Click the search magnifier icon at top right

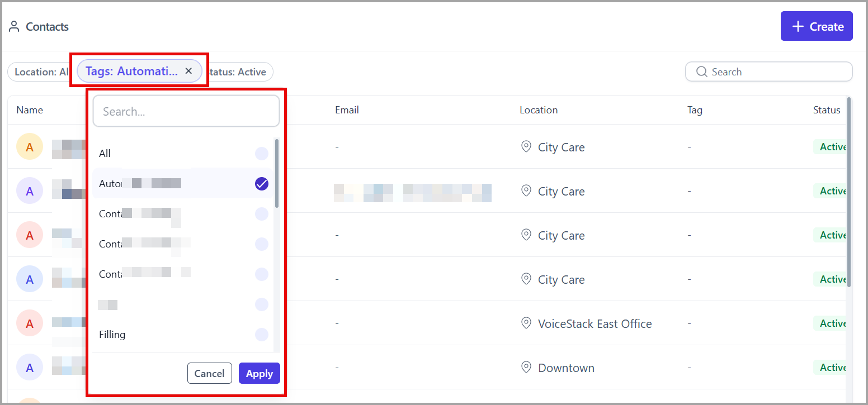click(x=701, y=72)
